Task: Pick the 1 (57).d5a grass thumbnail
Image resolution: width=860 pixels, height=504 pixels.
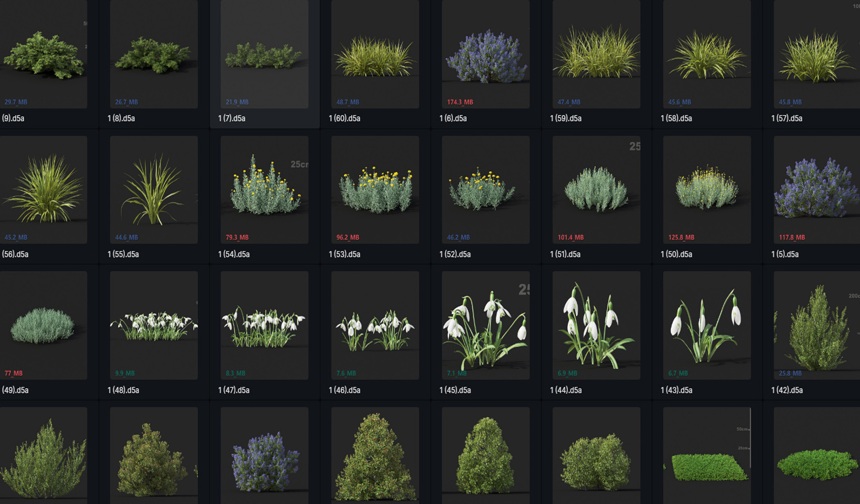Action: [817, 54]
